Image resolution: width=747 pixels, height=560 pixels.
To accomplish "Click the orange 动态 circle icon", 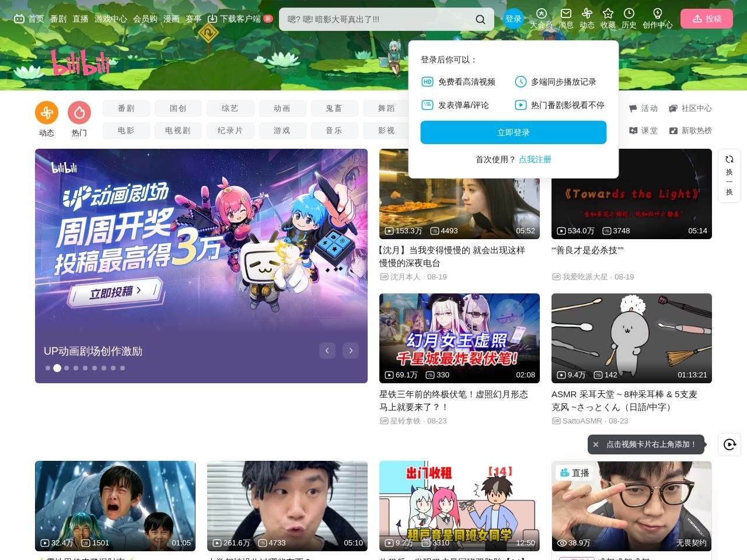I will click(x=47, y=113).
